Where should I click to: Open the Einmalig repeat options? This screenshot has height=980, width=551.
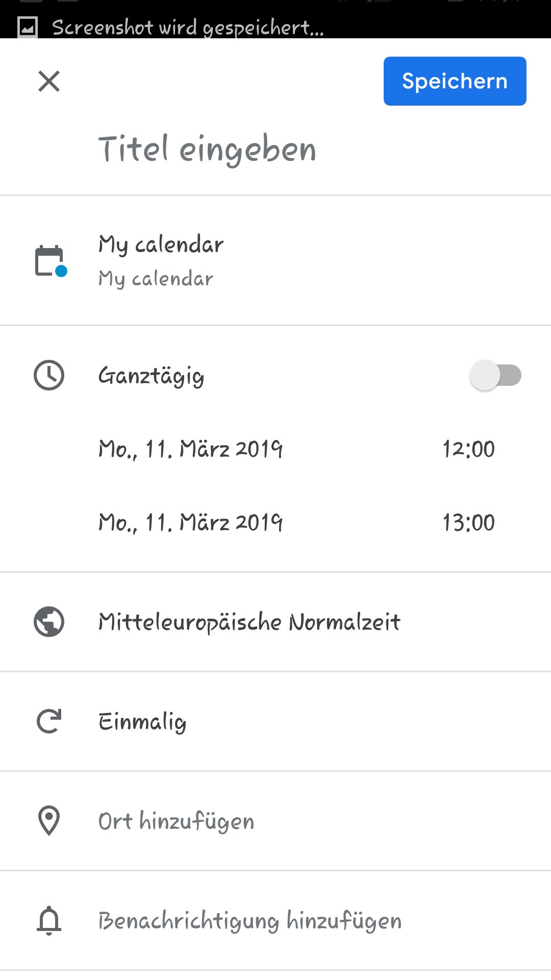point(142,722)
